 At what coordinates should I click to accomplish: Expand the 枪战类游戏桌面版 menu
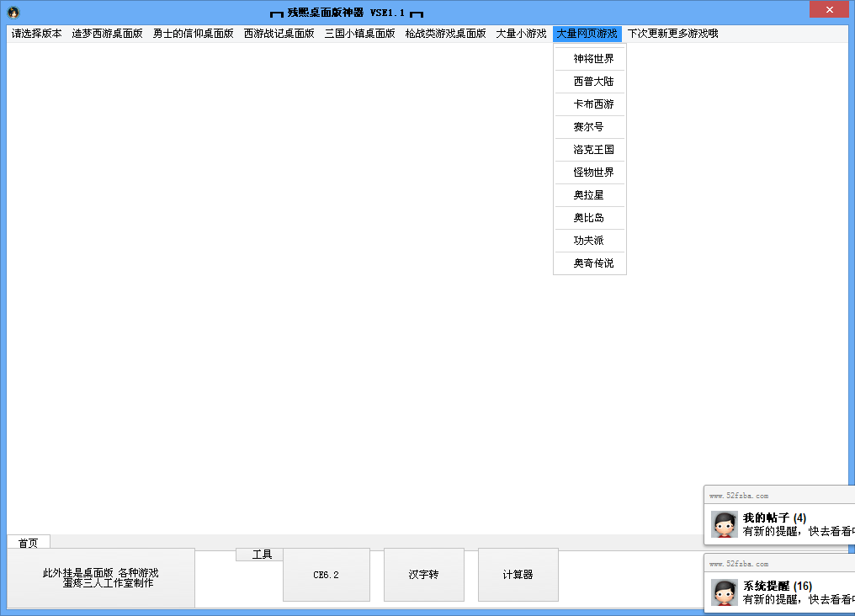coord(445,35)
